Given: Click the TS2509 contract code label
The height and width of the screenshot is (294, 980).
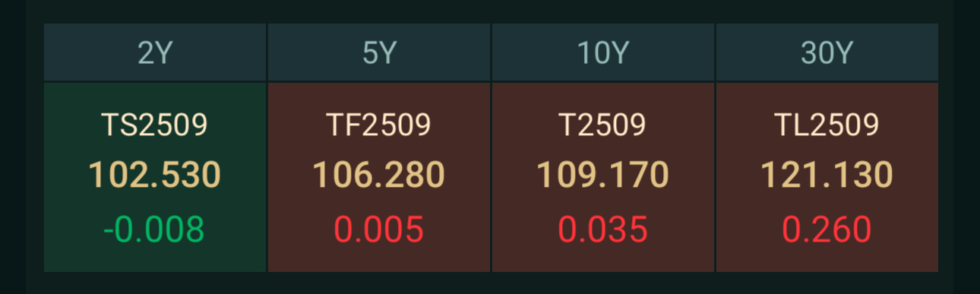Looking at the screenshot, I should pos(155,125).
